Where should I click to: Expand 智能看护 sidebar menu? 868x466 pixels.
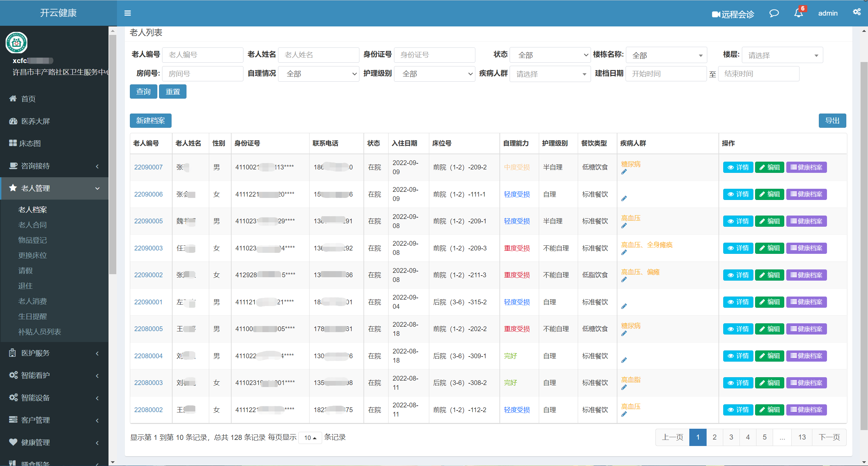click(x=54, y=375)
